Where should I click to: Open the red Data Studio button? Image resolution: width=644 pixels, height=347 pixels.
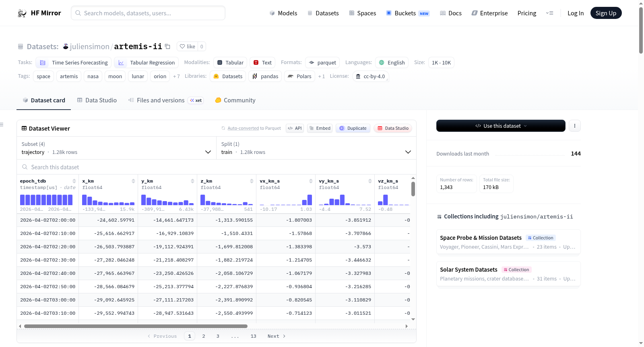(393, 128)
